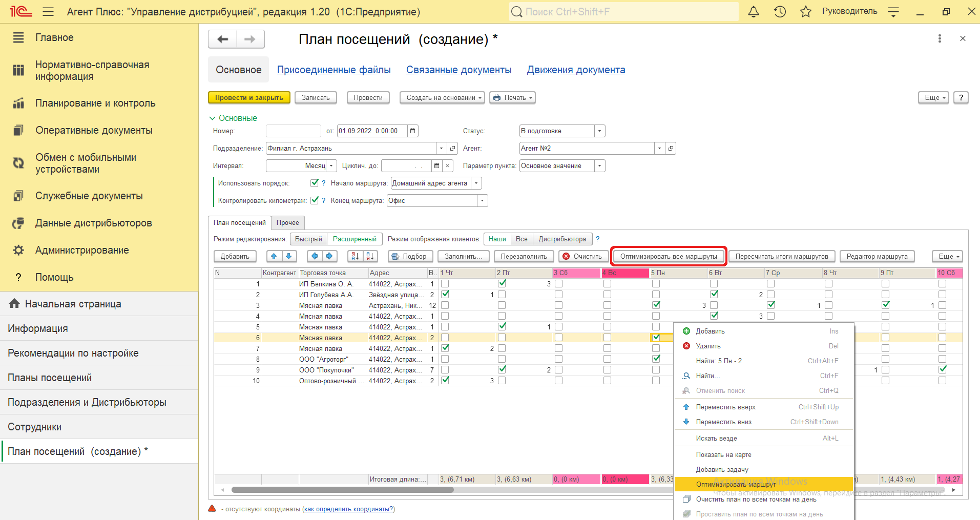Click the Номер input field
980x520 pixels.
point(293,131)
